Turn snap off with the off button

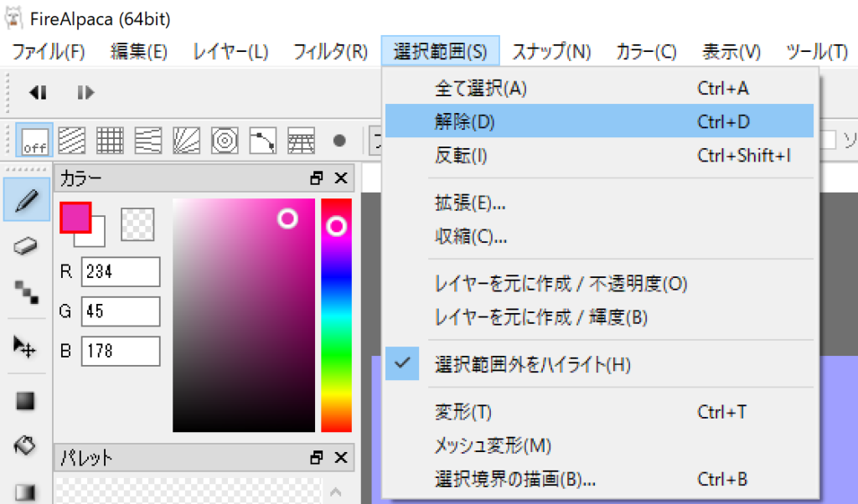point(34,140)
